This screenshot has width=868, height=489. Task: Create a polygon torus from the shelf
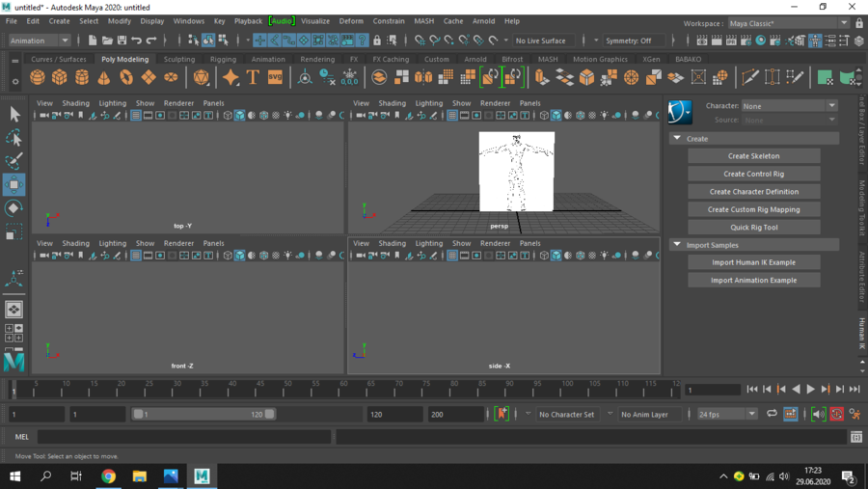[x=126, y=77]
